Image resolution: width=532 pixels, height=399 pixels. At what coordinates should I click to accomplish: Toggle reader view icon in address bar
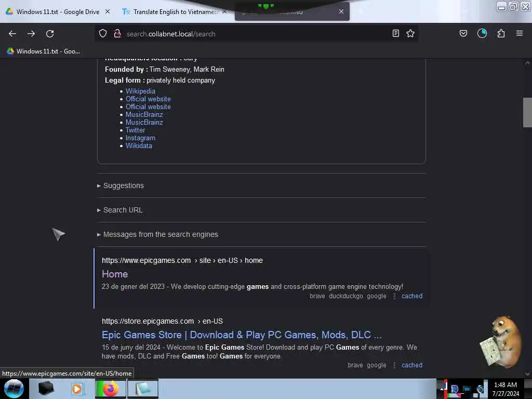point(395,33)
